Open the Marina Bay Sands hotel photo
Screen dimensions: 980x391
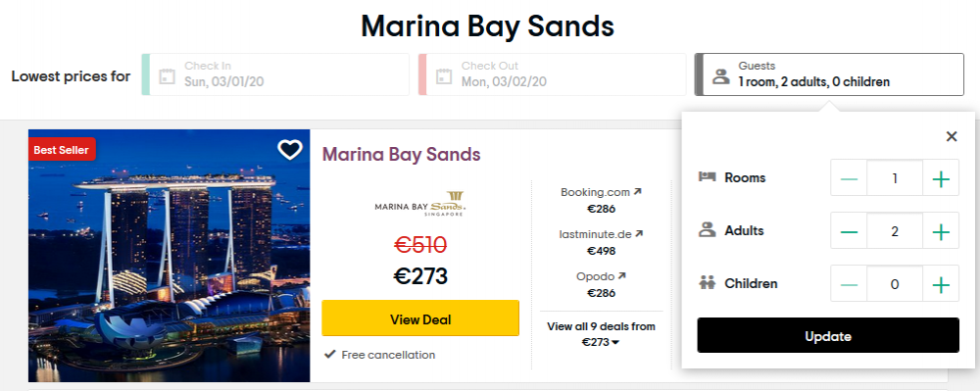[170, 256]
